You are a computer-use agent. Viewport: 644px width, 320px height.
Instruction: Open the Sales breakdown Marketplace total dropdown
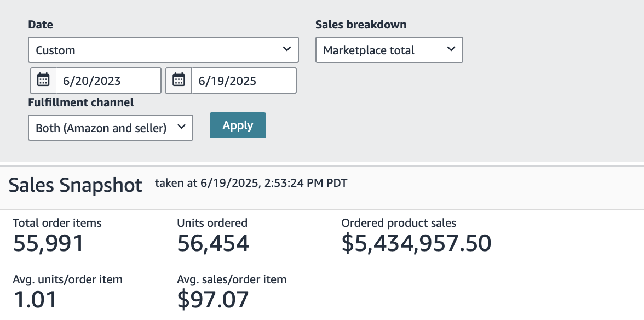click(x=389, y=50)
